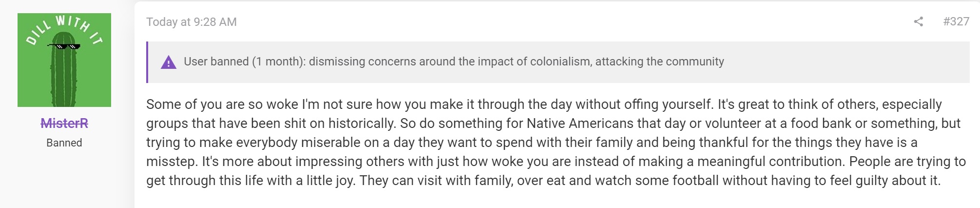The height and width of the screenshot is (208, 980).
Task: Open post permalink #327
Action: pyautogui.click(x=956, y=21)
